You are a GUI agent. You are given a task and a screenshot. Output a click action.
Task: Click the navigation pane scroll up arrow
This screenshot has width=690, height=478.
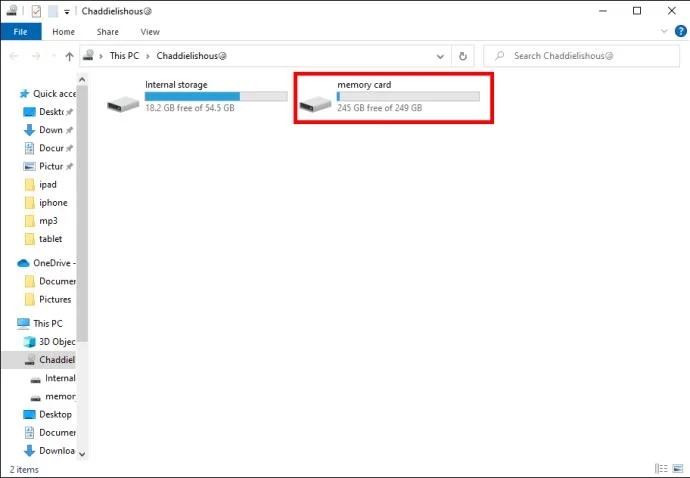pos(82,80)
